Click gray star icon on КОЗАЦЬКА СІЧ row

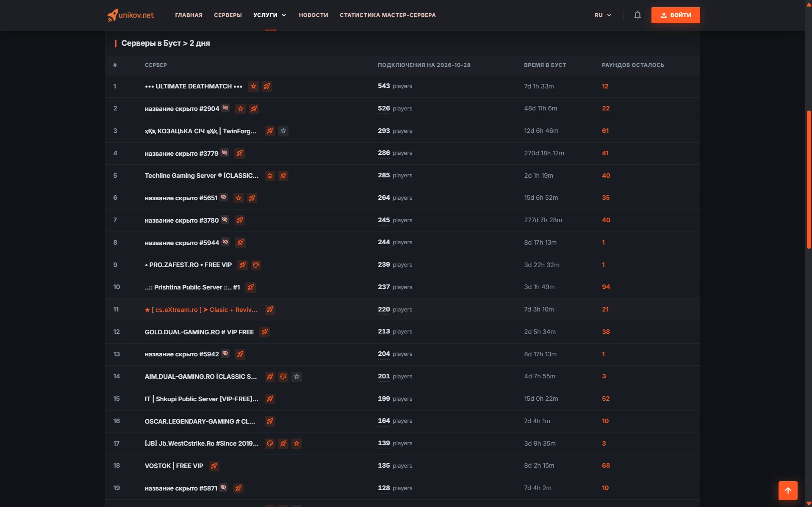click(x=283, y=131)
